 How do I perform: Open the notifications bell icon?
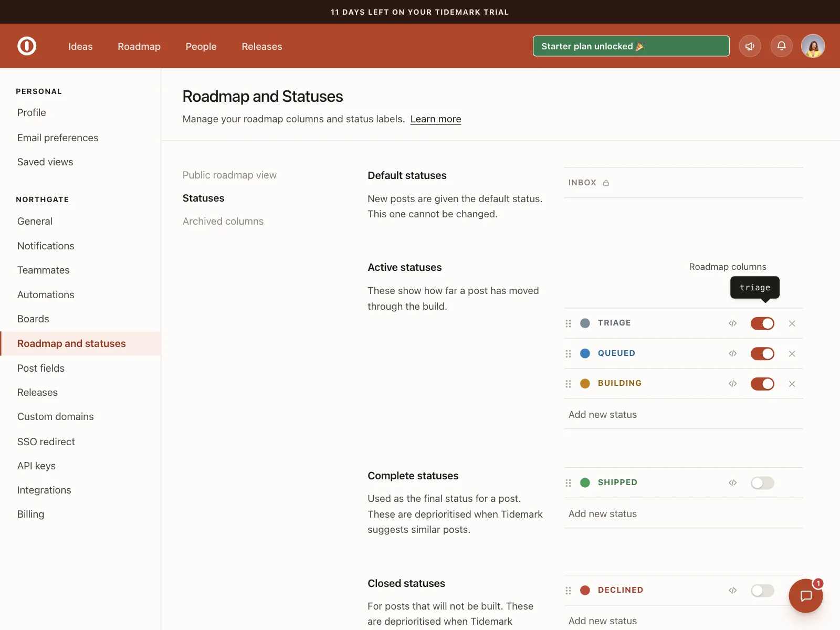[781, 46]
